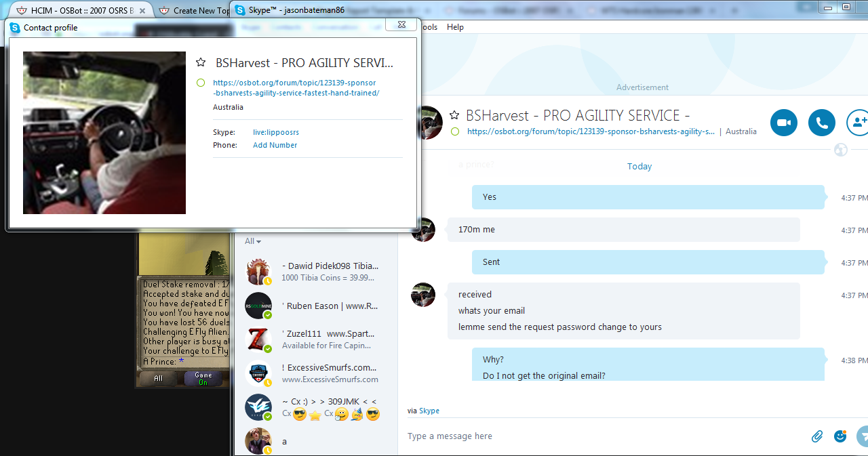Screen dimensions: 868x456
Task: Click the 'whats your email' message
Action: click(492, 311)
